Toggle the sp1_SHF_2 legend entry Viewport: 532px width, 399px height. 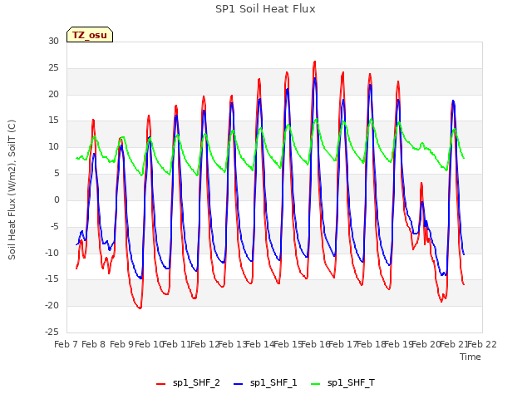[x=188, y=383]
